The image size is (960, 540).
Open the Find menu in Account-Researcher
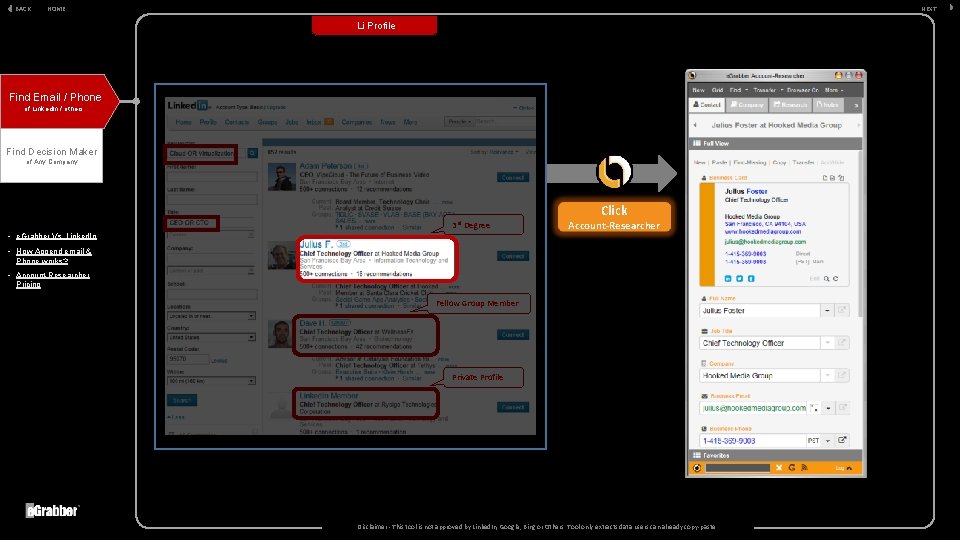coord(738,90)
